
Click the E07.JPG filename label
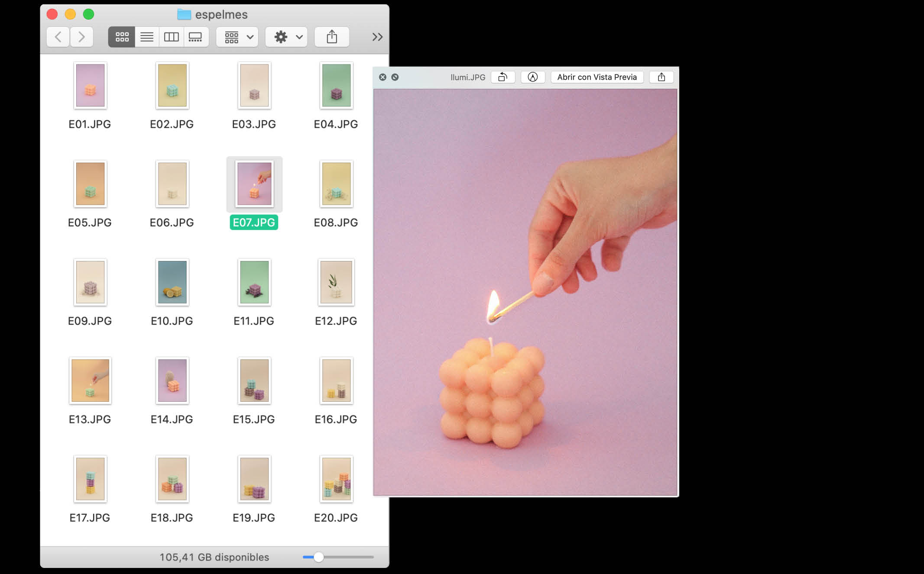(x=254, y=223)
